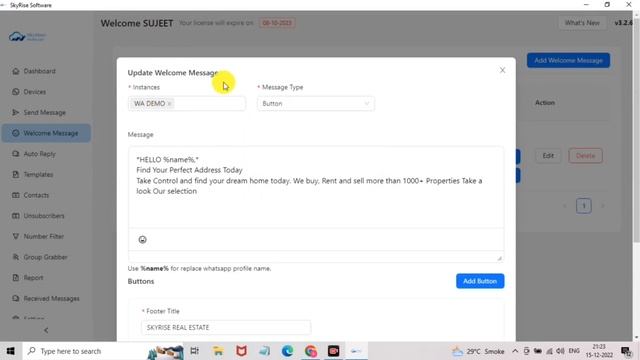The width and height of the screenshot is (640, 360).
Task: Open Group Grabber page
Action: click(45, 257)
